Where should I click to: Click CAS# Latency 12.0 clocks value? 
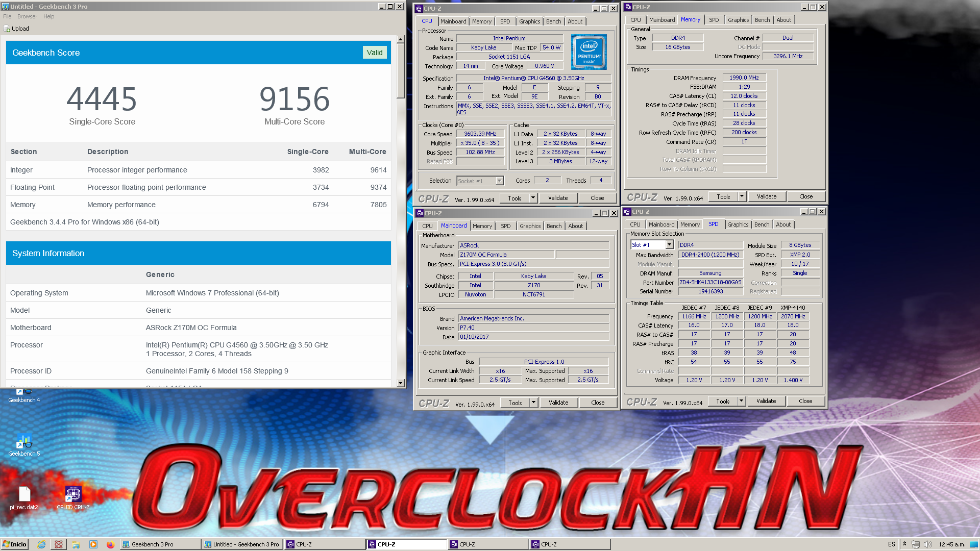tap(744, 96)
